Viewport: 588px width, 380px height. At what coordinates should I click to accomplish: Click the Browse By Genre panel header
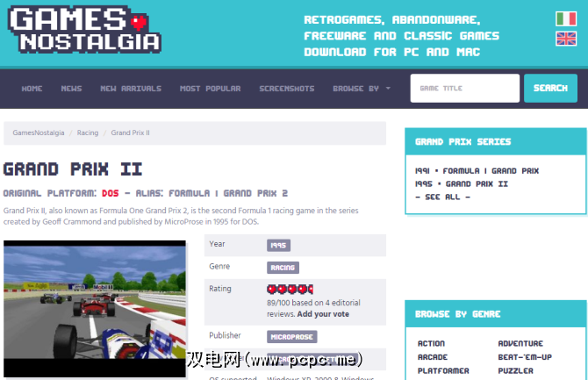[x=495, y=314]
